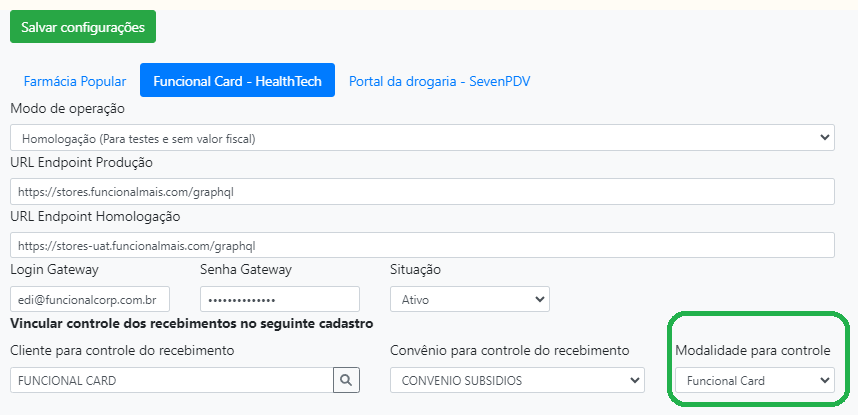Select the Senha Gateway password field

coord(279,299)
